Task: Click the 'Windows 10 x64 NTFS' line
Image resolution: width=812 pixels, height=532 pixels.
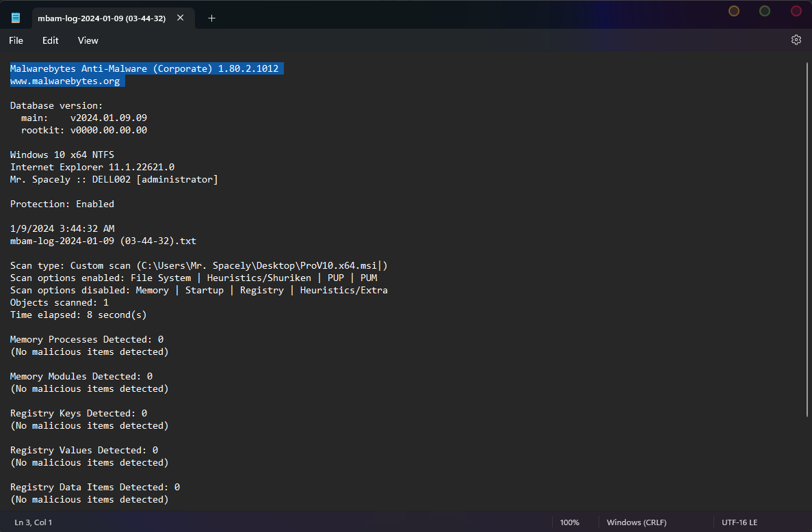Action: pyautogui.click(x=62, y=155)
